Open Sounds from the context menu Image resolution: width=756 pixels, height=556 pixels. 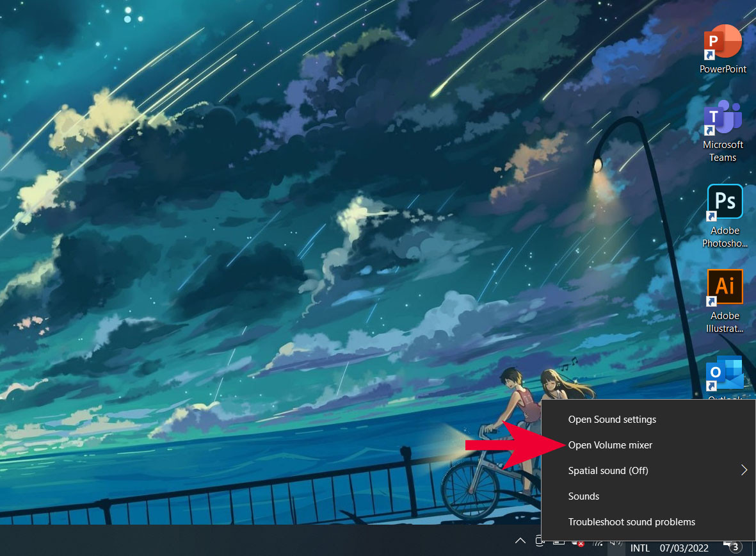coord(584,496)
